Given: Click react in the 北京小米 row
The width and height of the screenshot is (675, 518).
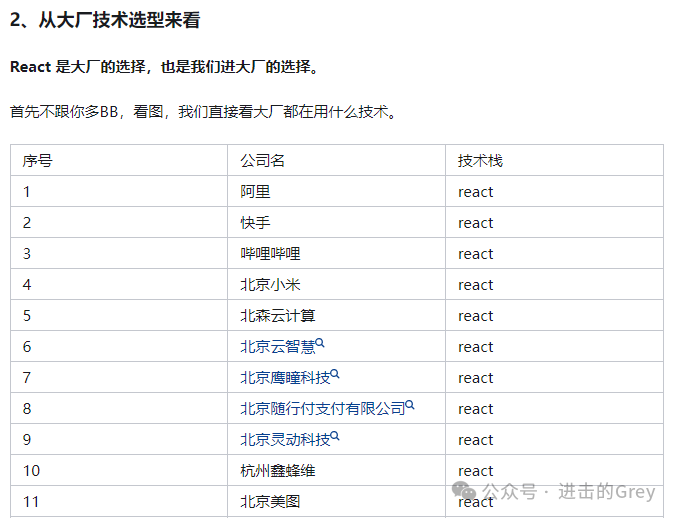Looking at the screenshot, I should coord(476,285).
